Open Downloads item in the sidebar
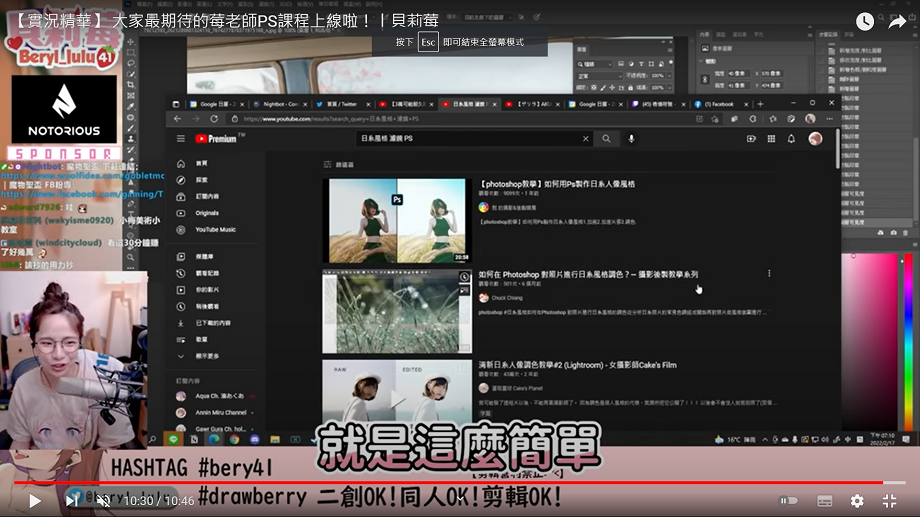This screenshot has width=920, height=517. click(x=204, y=323)
